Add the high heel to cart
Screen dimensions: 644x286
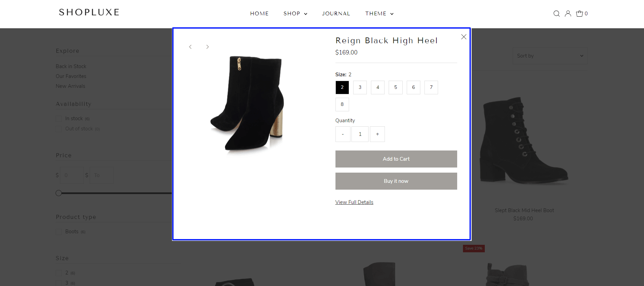[396, 159]
